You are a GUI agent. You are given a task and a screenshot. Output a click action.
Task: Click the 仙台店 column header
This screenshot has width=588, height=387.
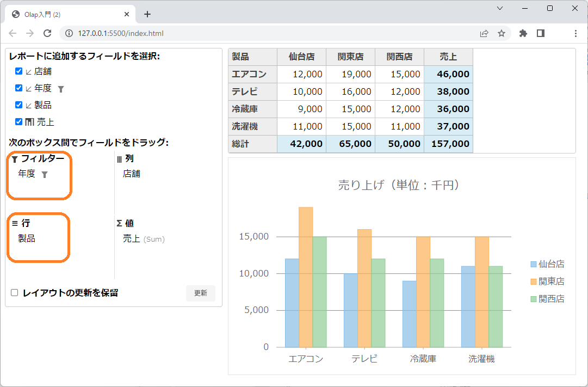click(x=301, y=57)
